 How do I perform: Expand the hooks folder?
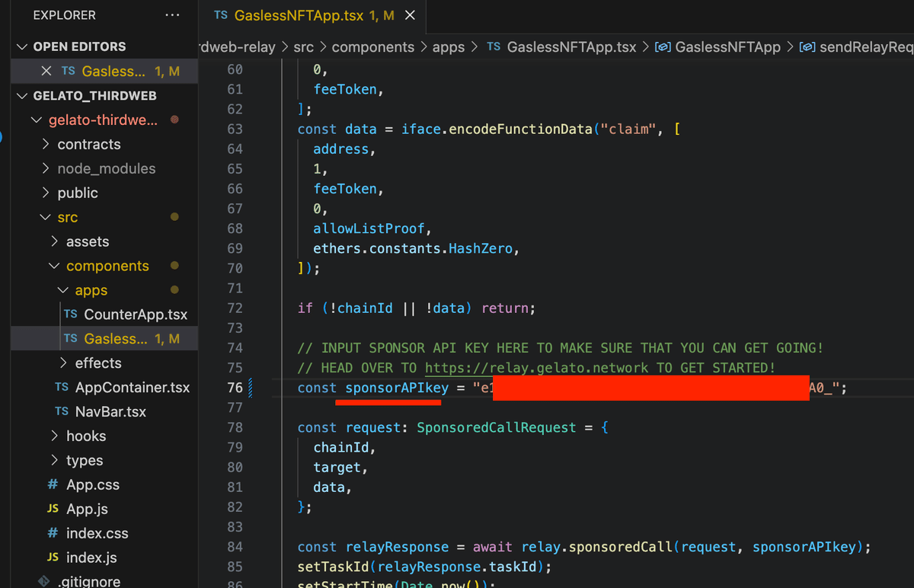55,436
